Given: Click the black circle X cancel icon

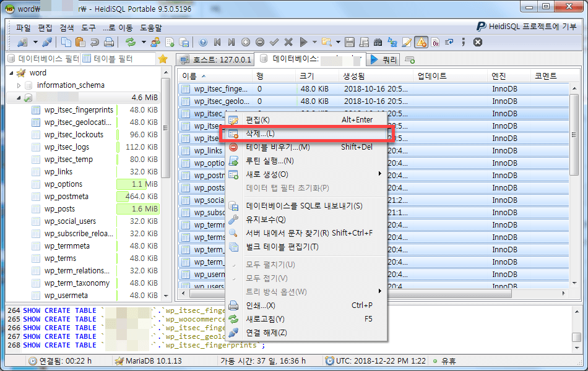Looking at the screenshot, I should pyautogui.click(x=478, y=42).
